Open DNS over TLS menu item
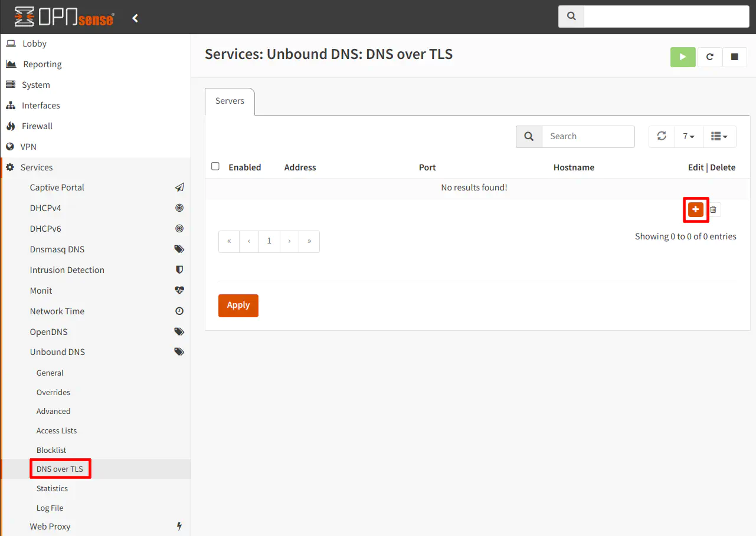Viewport: 756px width, 536px height. pos(60,469)
